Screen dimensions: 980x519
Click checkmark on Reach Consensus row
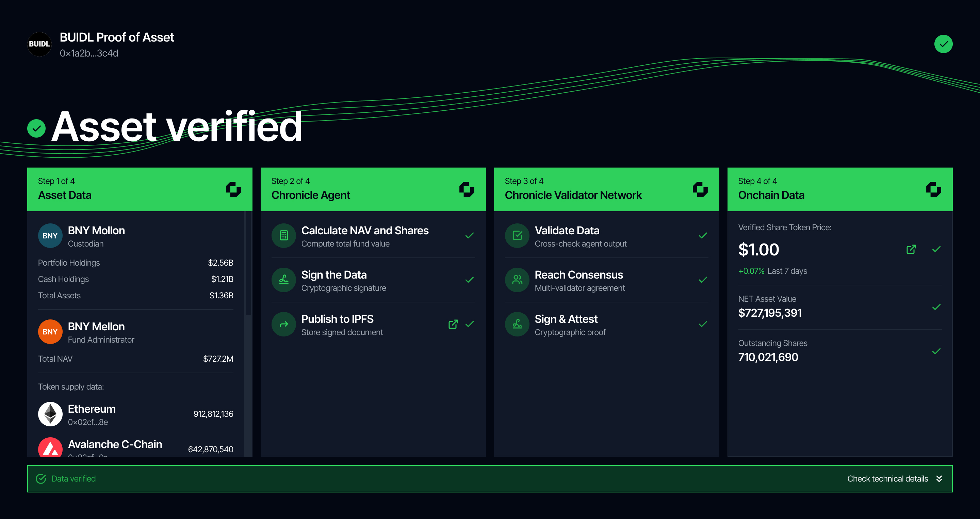click(x=703, y=280)
